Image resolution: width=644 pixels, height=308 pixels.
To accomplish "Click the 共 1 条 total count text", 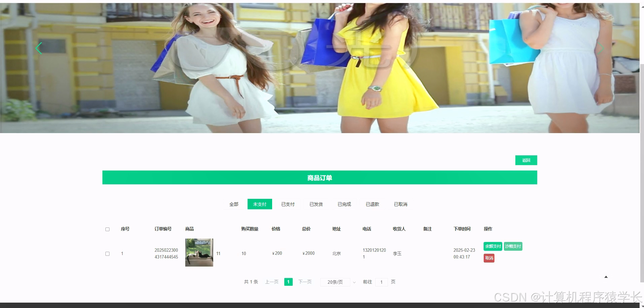I will tap(251, 282).
